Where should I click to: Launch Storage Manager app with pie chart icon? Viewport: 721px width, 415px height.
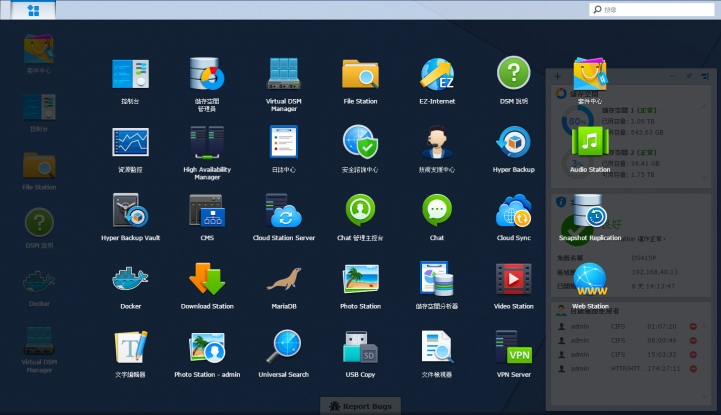pyautogui.click(x=207, y=74)
